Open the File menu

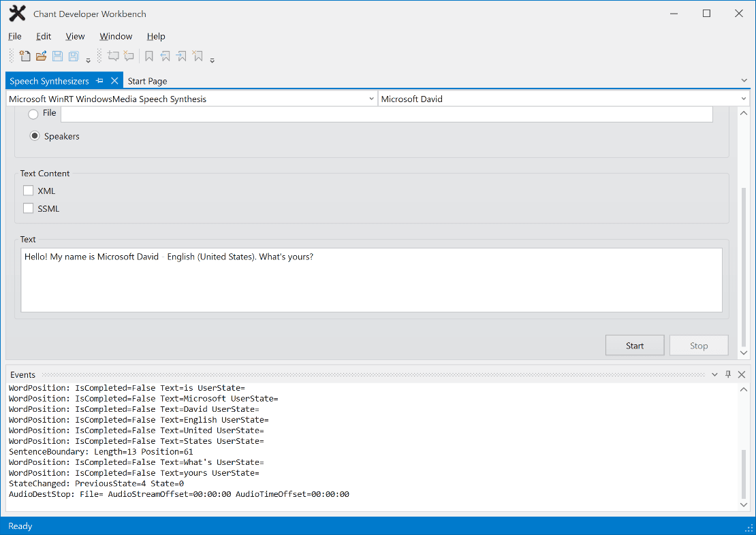pyautogui.click(x=15, y=36)
